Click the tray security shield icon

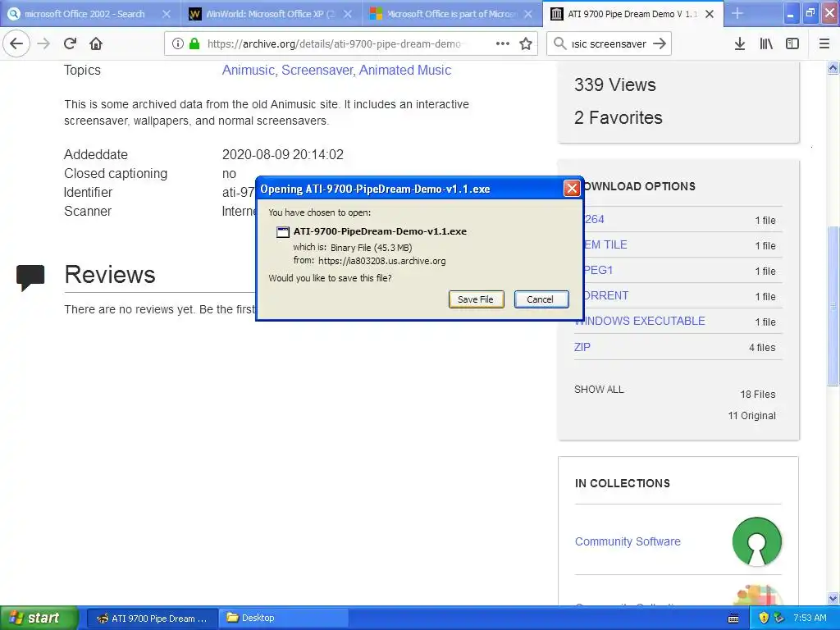point(764,618)
